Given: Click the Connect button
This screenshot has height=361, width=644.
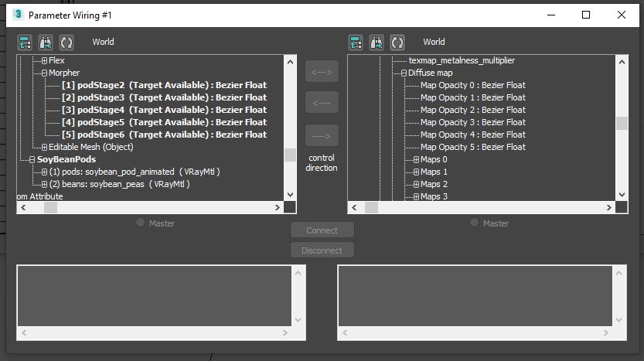Looking at the screenshot, I should [x=322, y=230].
